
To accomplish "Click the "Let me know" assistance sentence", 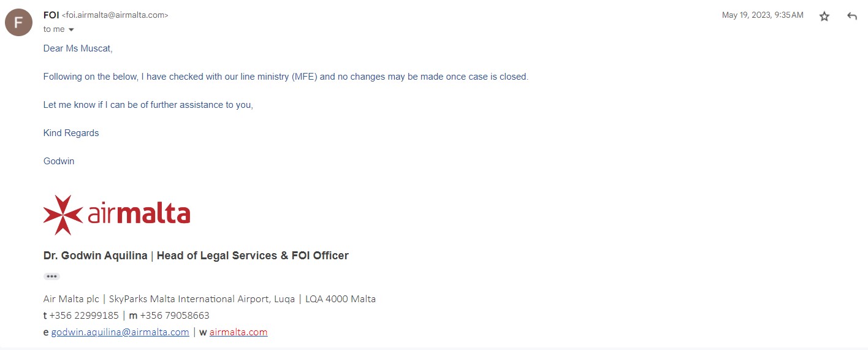I will 148,105.
